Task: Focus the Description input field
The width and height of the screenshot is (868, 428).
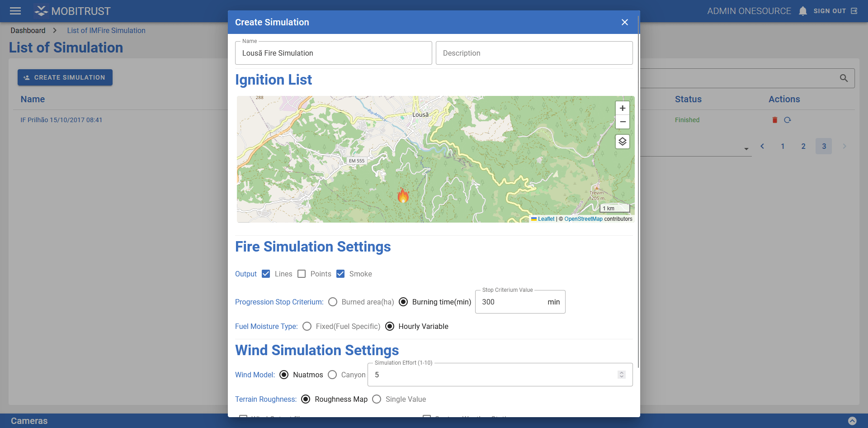Action: pos(534,53)
